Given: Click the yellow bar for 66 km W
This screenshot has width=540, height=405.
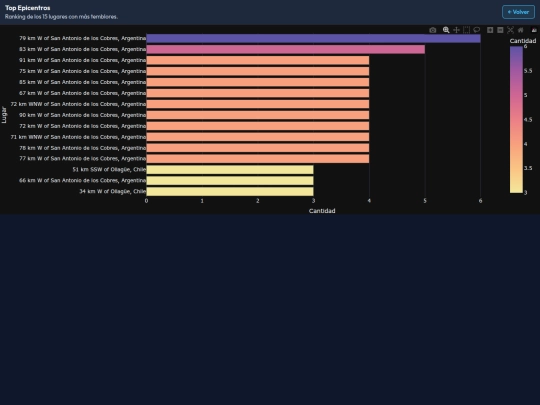Looking at the screenshot, I should click(230, 181).
